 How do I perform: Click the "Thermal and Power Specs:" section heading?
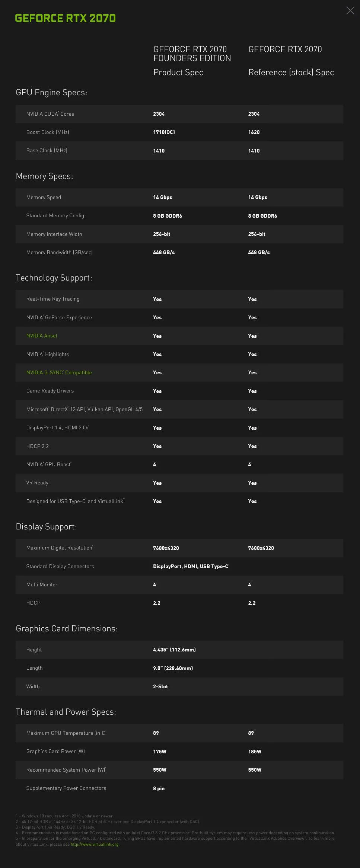[66, 712]
